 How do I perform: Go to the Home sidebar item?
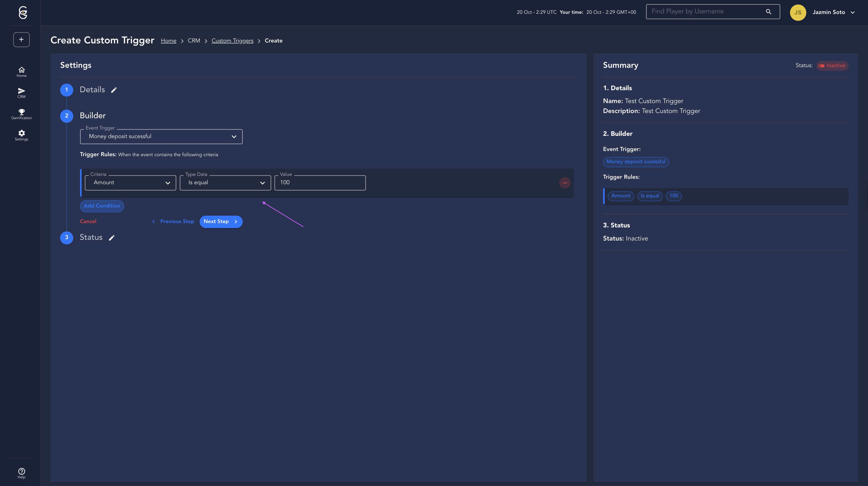pyautogui.click(x=21, y=71)
